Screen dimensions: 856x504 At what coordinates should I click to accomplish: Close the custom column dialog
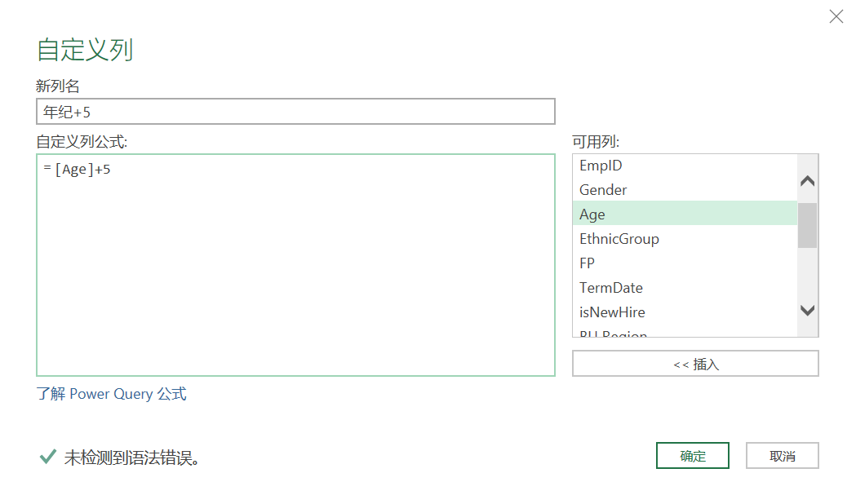(x=836, y=16)
